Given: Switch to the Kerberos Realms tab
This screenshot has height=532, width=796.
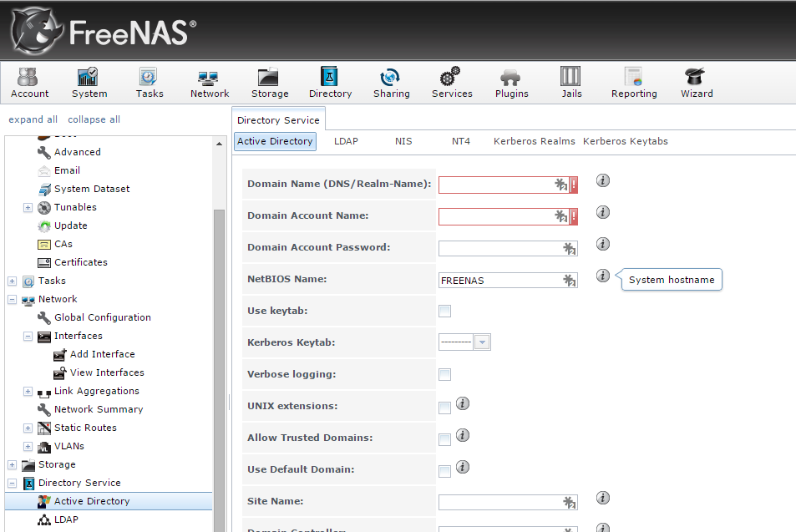Looking at the screenshot, I should click(x=534, y=141).
